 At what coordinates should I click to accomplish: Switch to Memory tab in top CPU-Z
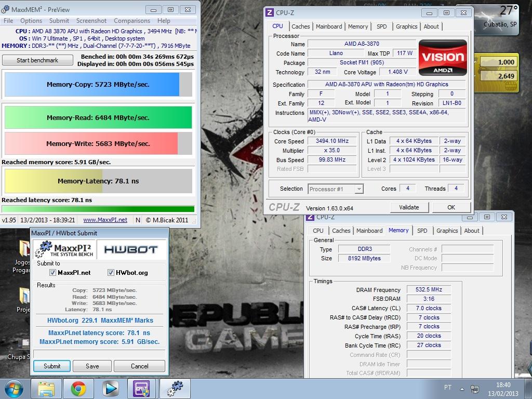tap(358, 26)
